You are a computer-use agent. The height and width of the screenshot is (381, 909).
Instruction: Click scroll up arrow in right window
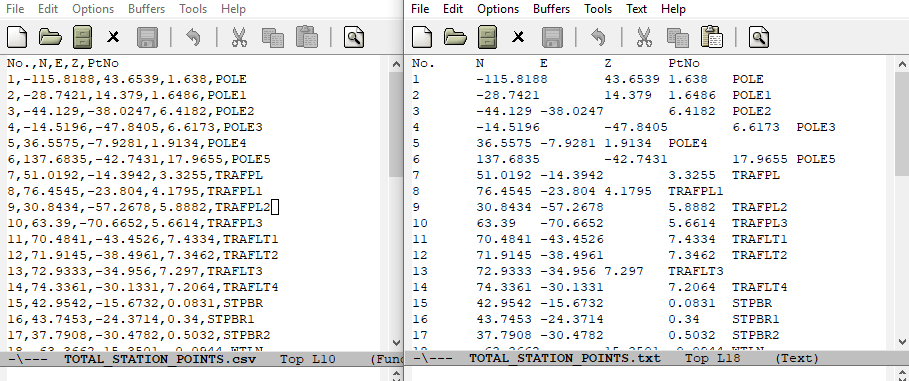pos(903,64)
